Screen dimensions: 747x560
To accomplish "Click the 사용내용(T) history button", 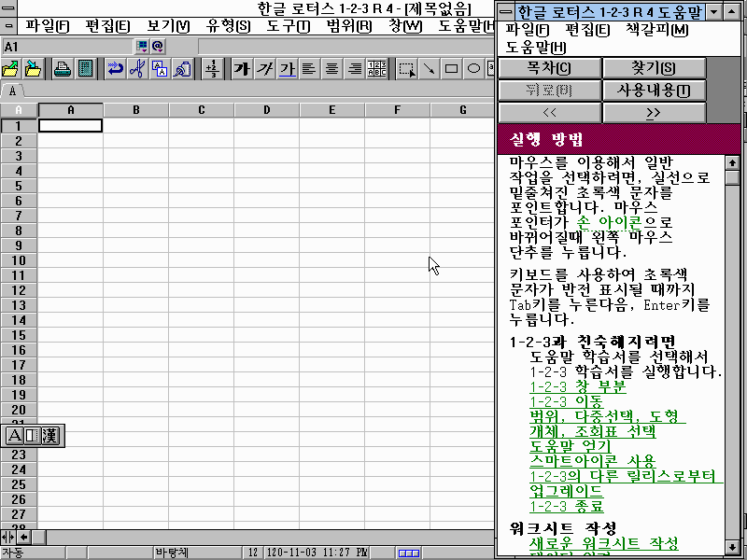I will coord(654,90).
